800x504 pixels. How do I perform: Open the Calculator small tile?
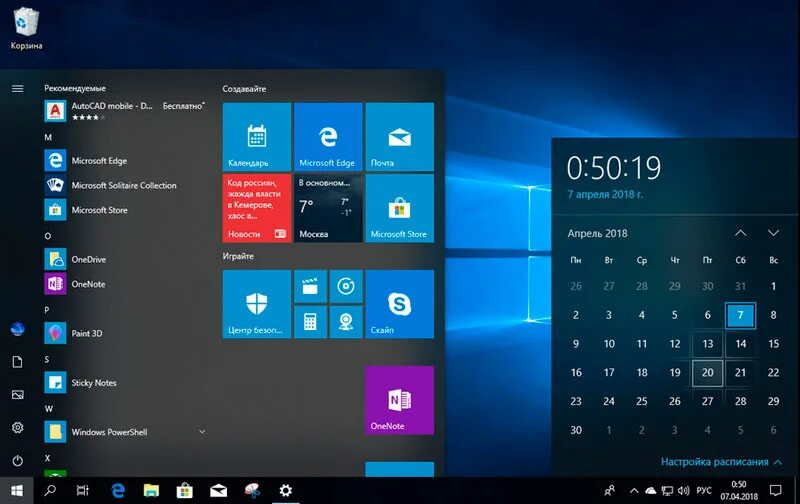310,322
